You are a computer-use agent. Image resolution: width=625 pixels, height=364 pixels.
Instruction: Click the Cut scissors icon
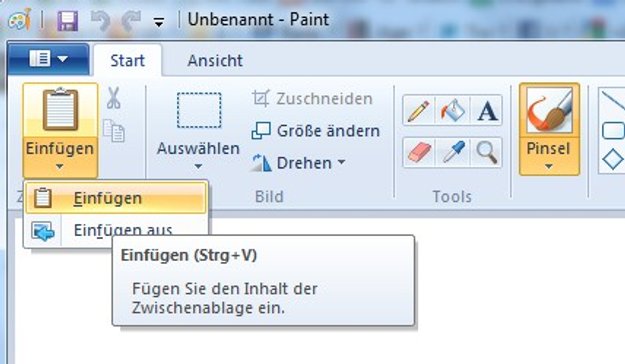tap(114, 98)
